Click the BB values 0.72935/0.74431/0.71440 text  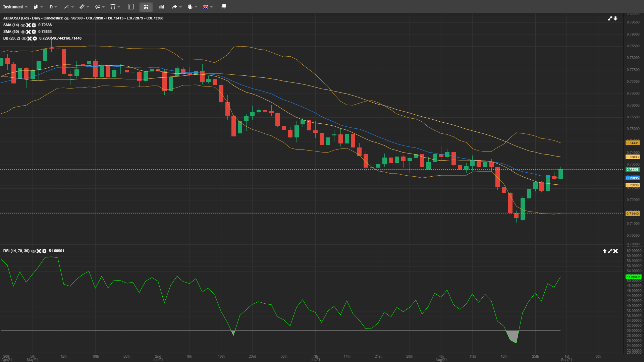click(x=60, y=39)
